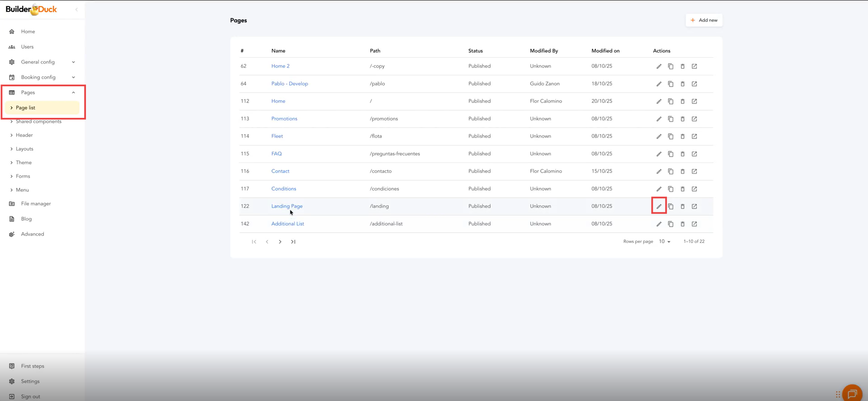868x401 pixels.
Task: Open the chat support bubble
Action: pyautogui.click(x=852, y=393)
